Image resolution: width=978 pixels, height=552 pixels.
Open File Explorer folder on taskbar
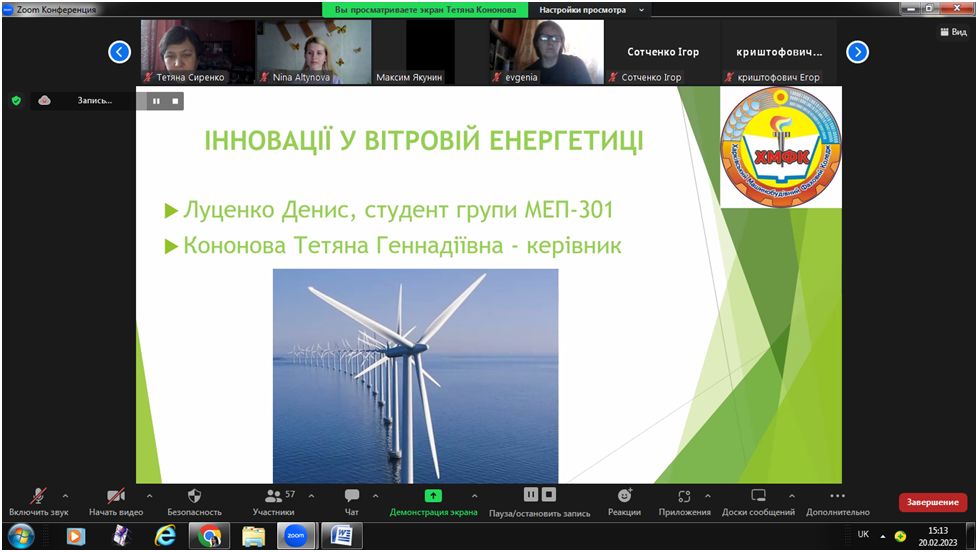[x=253, y=536]
